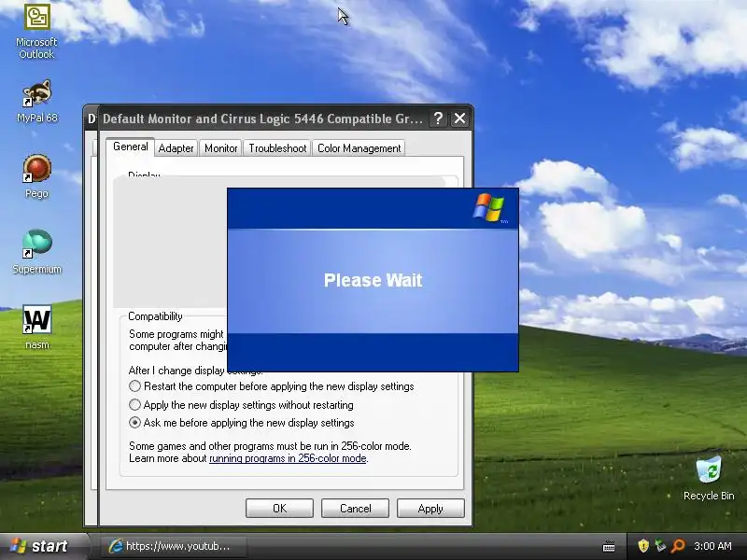Switch to the Color Management tab
This screenshot has height=560, width=747.
(359, 148)
